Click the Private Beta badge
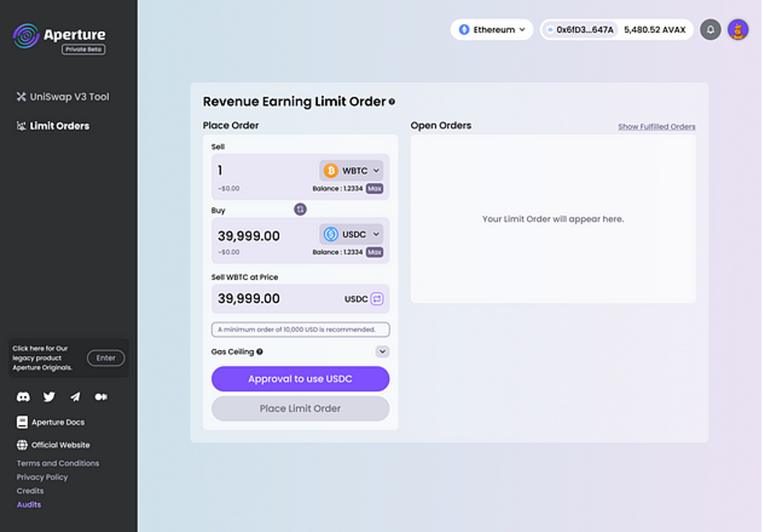The width and height of the screenshot is (763, 532). click(x=84, y=49)
